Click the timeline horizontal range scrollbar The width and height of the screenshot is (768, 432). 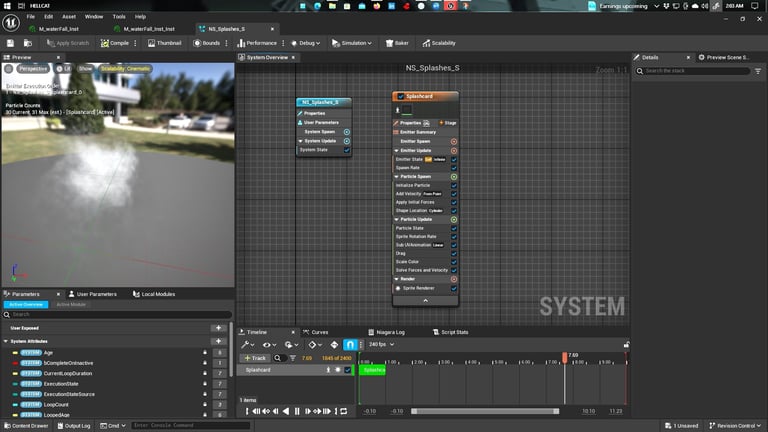click(x=485, y=411)
